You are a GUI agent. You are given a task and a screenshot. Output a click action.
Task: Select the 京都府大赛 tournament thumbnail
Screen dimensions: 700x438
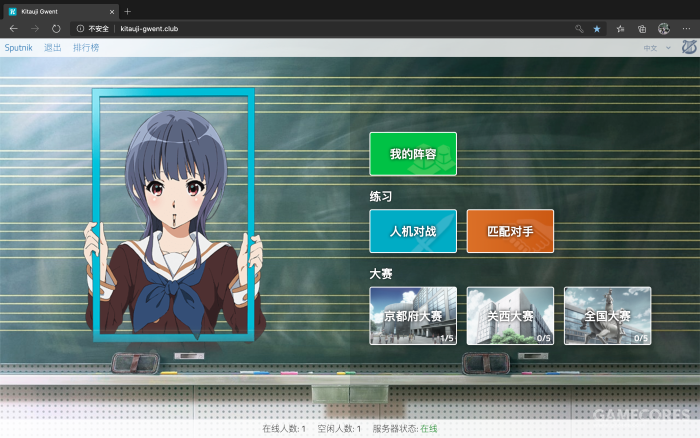pyautogui.click(x=413, y=316)
